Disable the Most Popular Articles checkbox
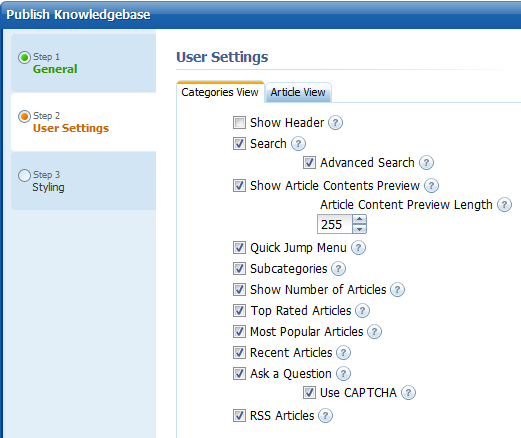This screenshot has height=438, width=521. (239, 332)
